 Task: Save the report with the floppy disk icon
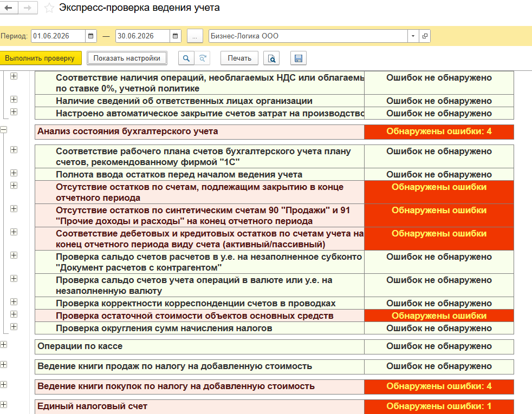(299, 58)
